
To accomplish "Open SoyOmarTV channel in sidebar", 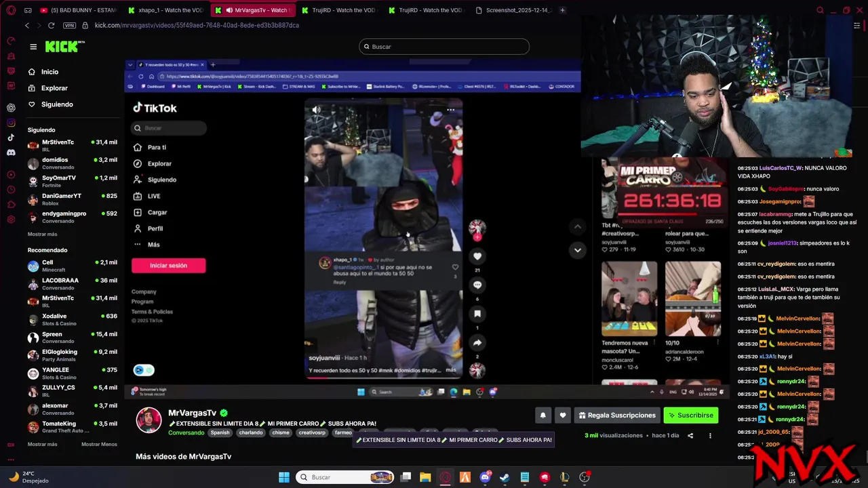I will (72, 181).
